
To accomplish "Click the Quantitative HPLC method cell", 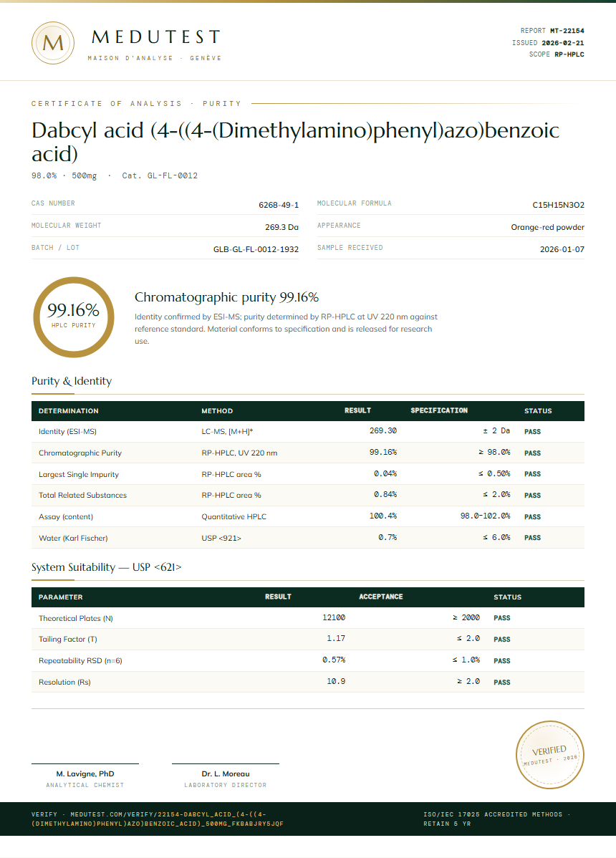I will tap(234, 516).
